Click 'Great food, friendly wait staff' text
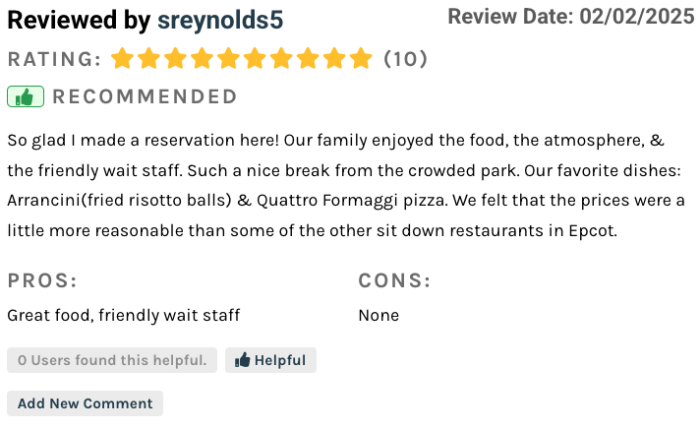 point(124,316)
